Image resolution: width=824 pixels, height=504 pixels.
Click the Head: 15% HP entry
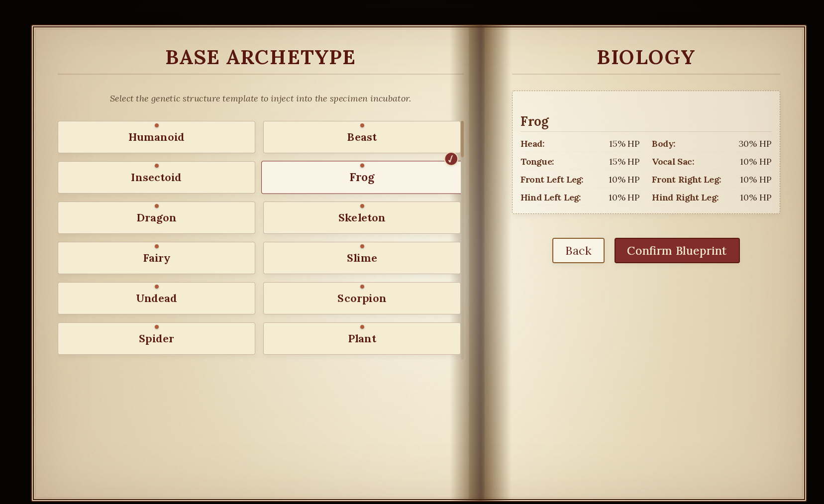580,144
